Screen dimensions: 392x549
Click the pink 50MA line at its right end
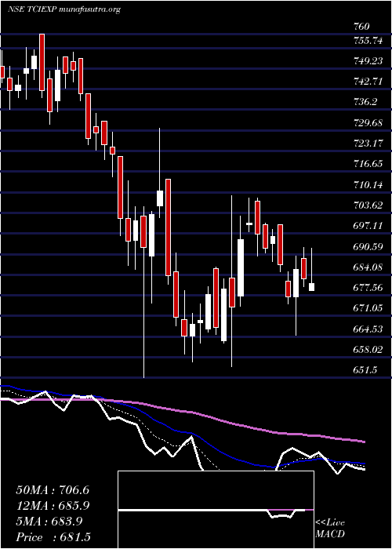pos(363,442)
